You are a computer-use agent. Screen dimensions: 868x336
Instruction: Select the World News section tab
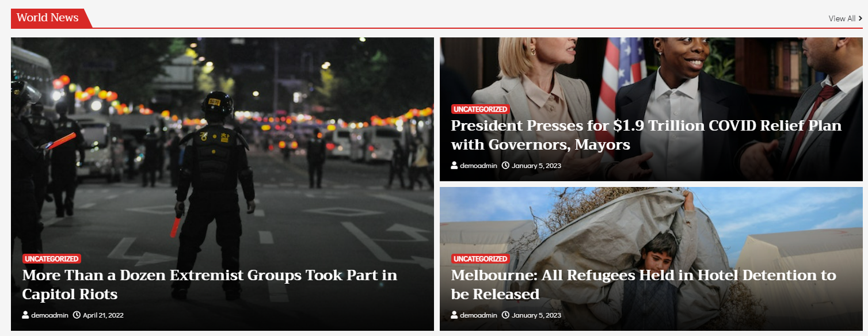point(48,18)
